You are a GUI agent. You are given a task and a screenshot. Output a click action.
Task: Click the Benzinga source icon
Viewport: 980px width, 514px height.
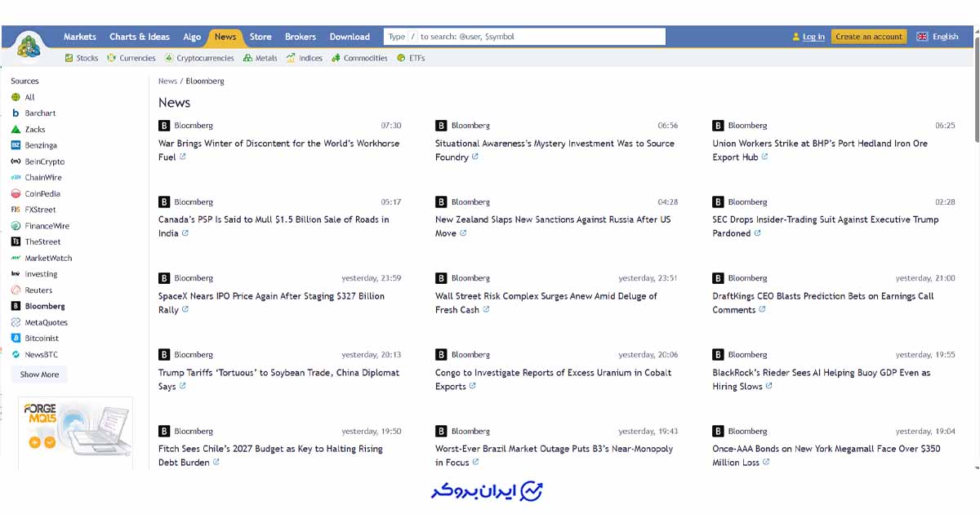(16, 145)
